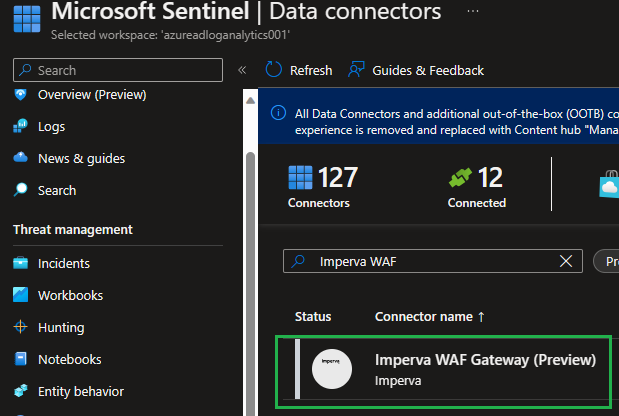Go to Incidents page

64,263
